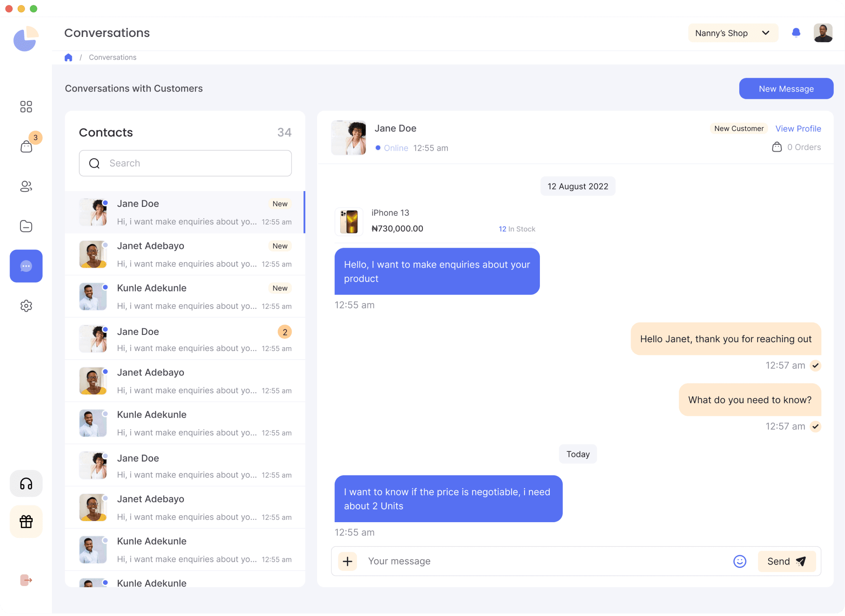Click the gift box icon
This screenshot has width=845, height=616.
click(26, 522)
